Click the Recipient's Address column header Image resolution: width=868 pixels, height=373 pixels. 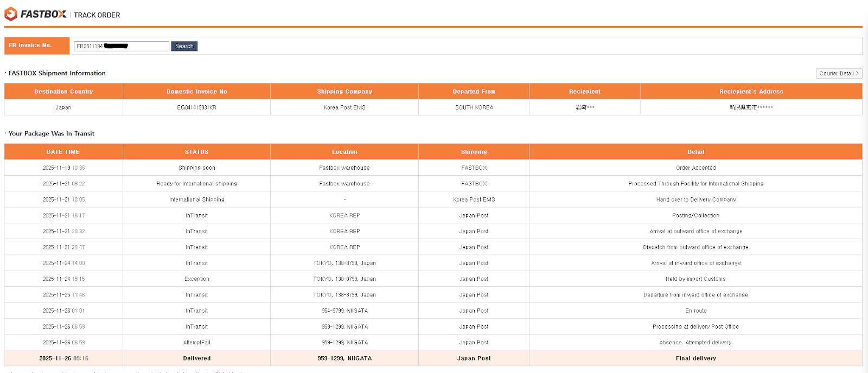coord(751,92)
